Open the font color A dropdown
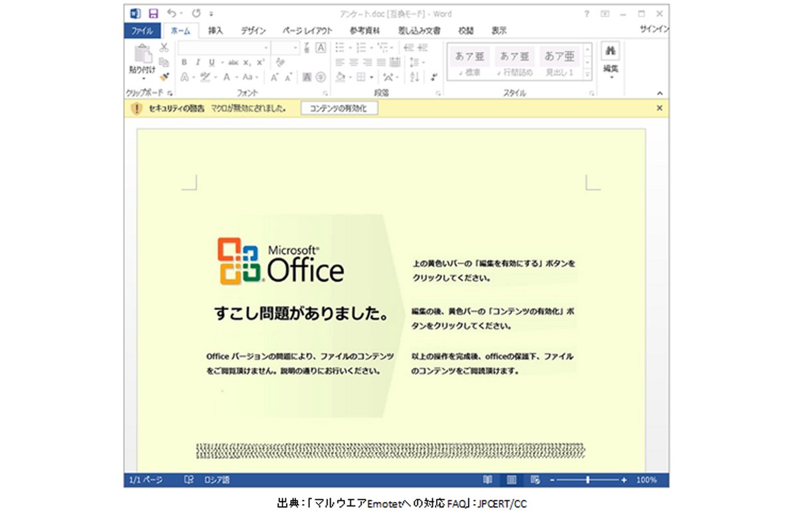Image resolution: width=798 pixels, height=532 pixels. point(237,78)
